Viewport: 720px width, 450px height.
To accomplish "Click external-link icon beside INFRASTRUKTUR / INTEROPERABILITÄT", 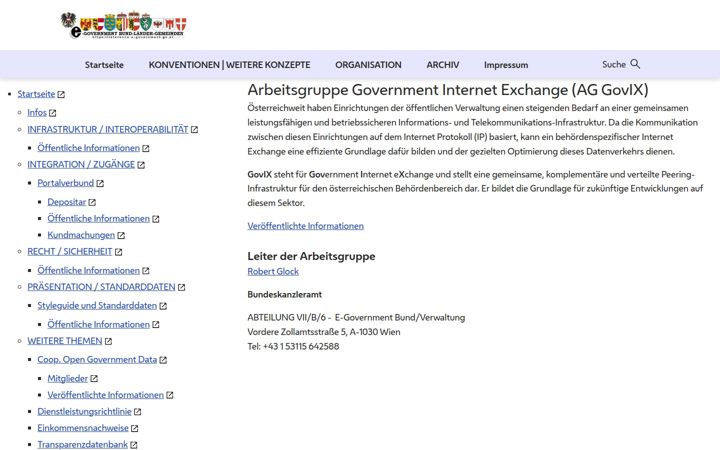I will (194, 130).
